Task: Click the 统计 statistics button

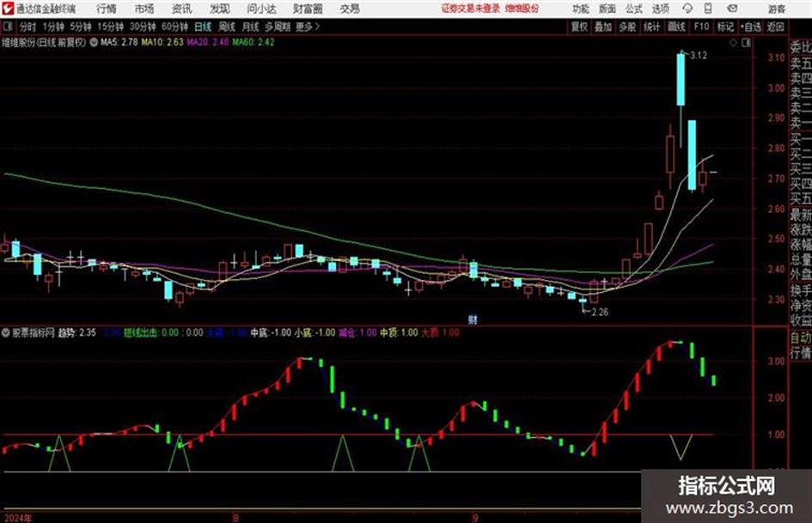Action: tap(651, 27)
